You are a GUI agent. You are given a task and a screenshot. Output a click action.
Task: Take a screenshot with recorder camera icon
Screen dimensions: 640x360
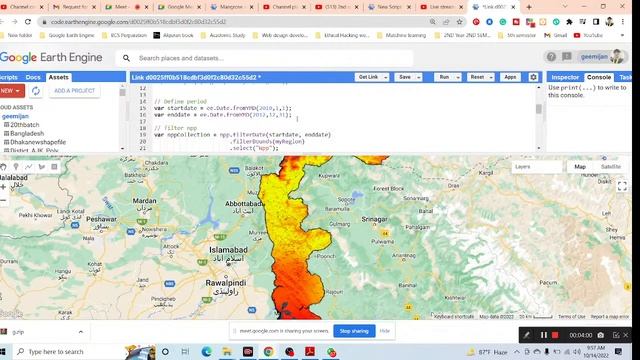600,335
